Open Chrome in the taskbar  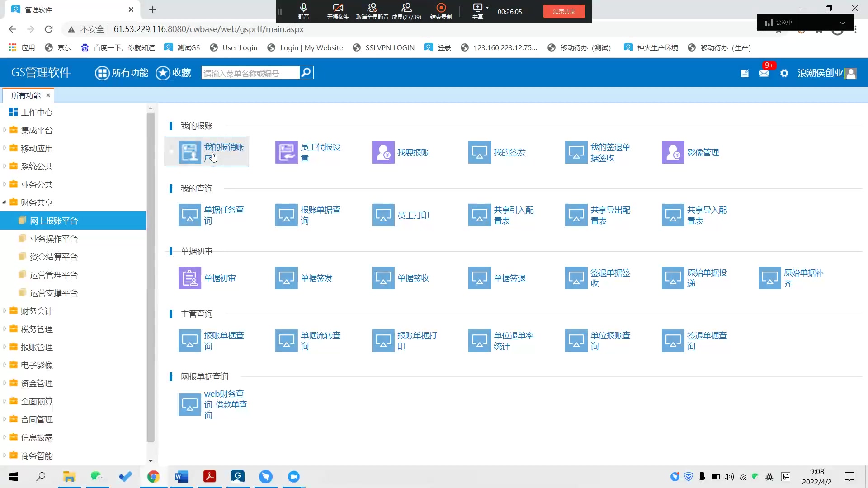click(153, 477)
